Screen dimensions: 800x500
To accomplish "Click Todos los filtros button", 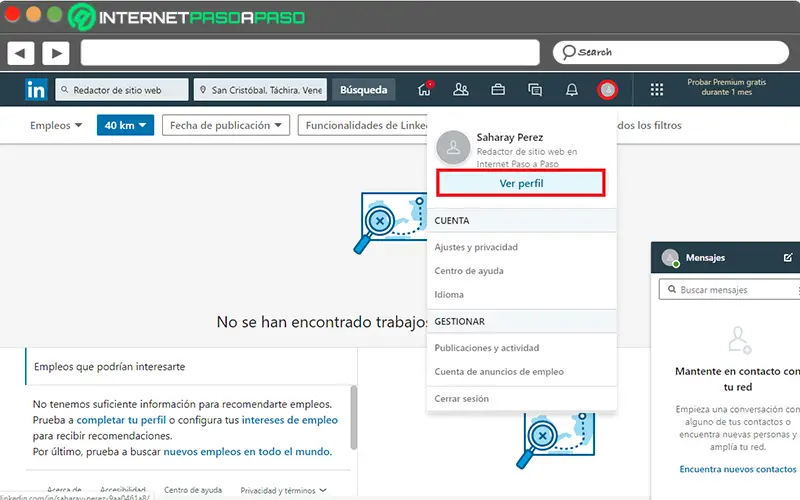I will (x=649, y=125).
